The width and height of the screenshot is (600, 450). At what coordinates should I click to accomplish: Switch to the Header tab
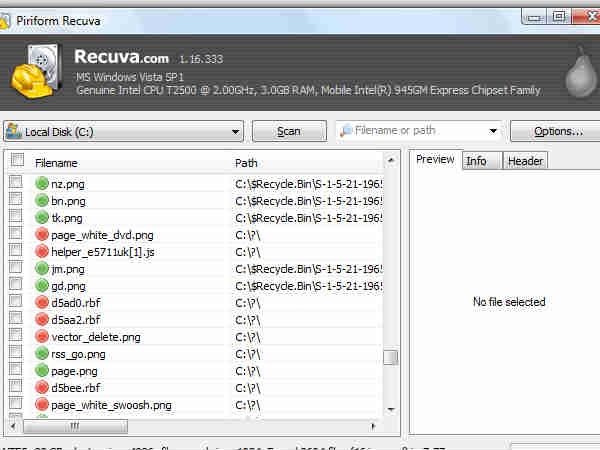(x=525, y=161)
